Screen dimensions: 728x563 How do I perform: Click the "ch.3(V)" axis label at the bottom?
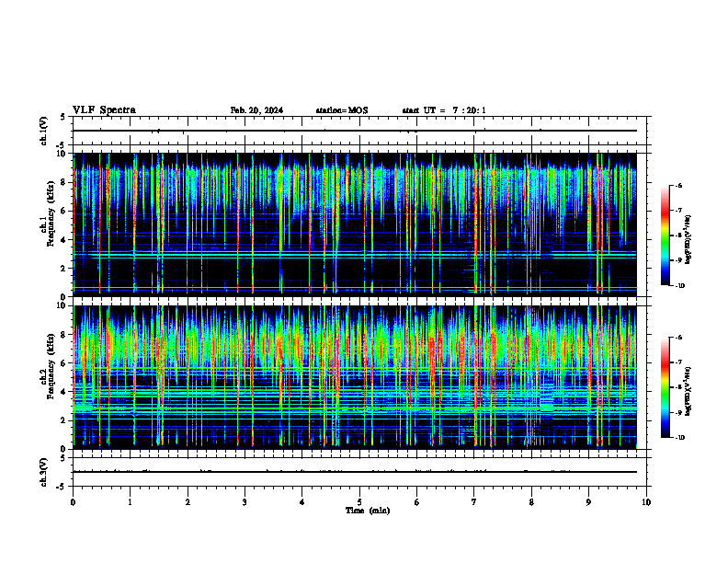pyautogui.click(x=43, y=472)
